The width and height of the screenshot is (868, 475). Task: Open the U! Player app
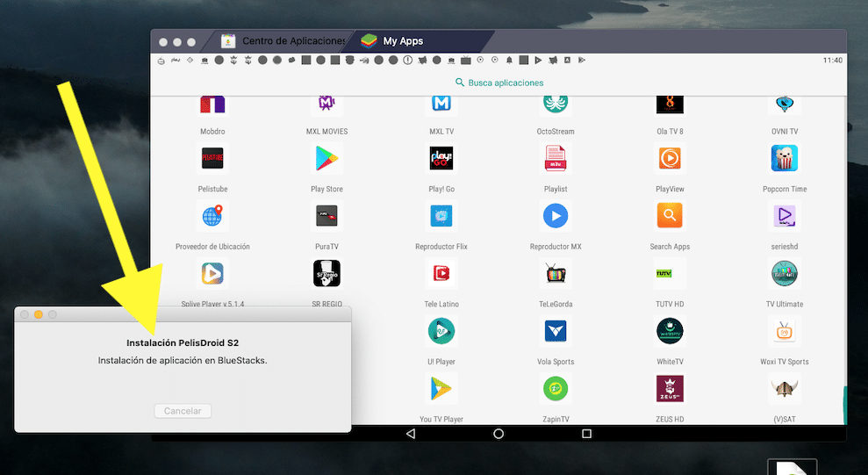pos(441,331)
